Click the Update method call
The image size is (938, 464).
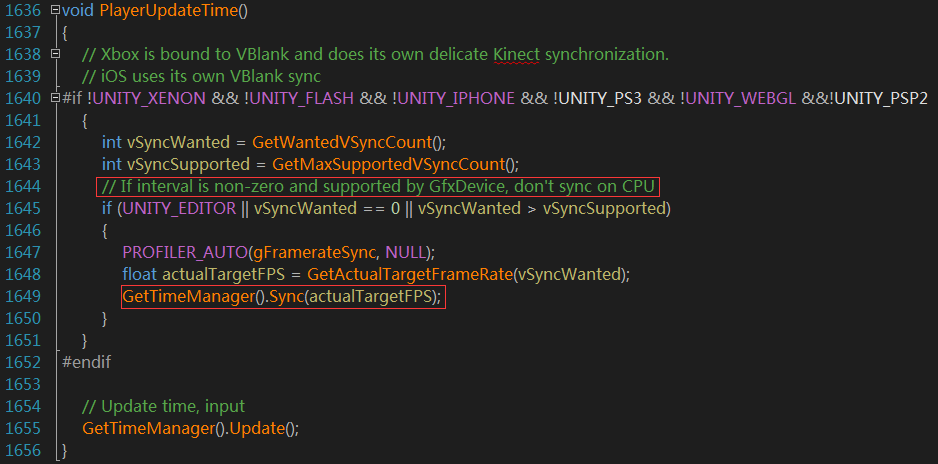coord(257,429)
